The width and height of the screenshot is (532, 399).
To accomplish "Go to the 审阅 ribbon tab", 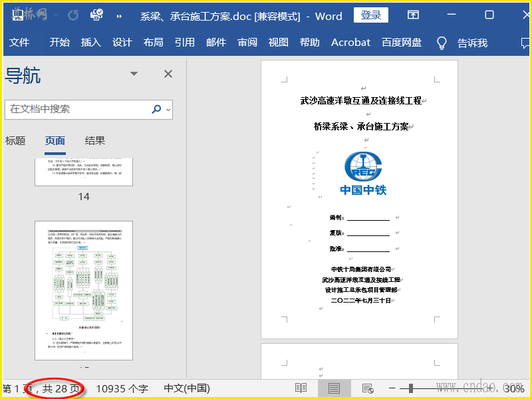I will click(x=247, y=43).
